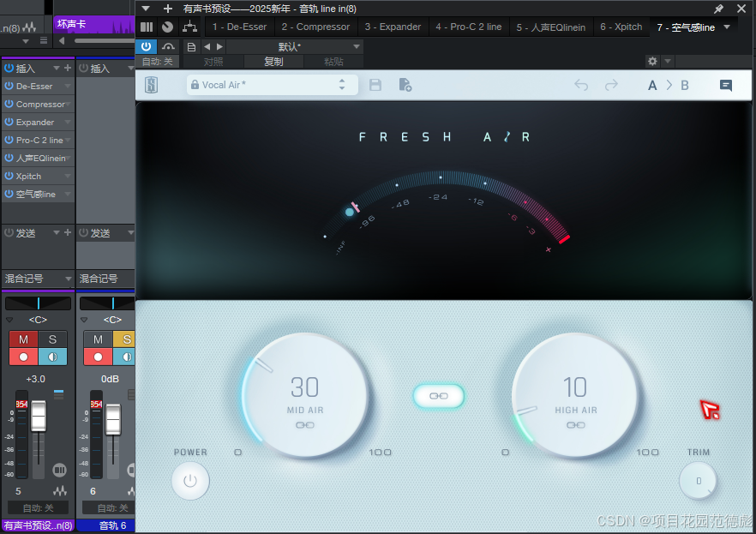Click the columns view icon in plugin header
The height and width of the screenshot is (534, 756).
click(147, 27)
